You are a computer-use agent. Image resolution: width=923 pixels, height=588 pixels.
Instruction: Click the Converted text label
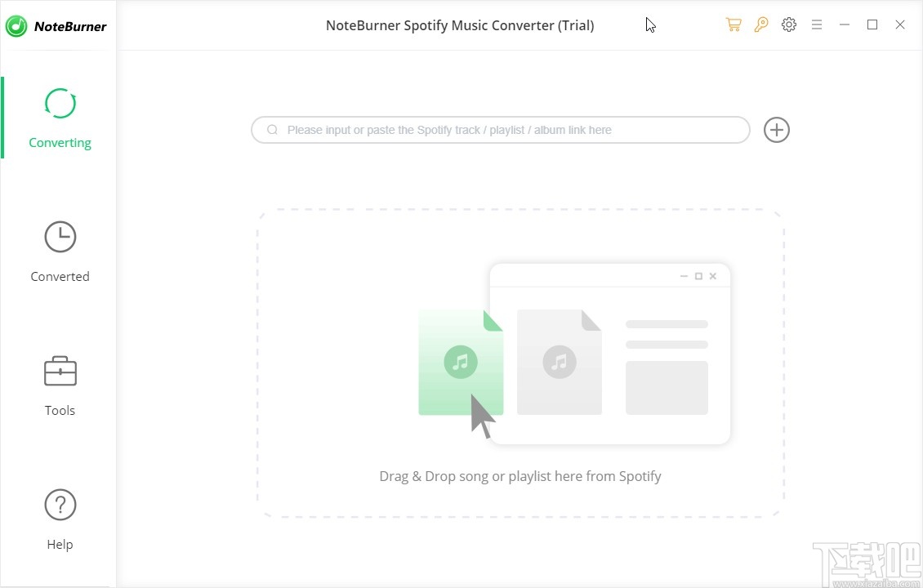[x=60, y=276]
